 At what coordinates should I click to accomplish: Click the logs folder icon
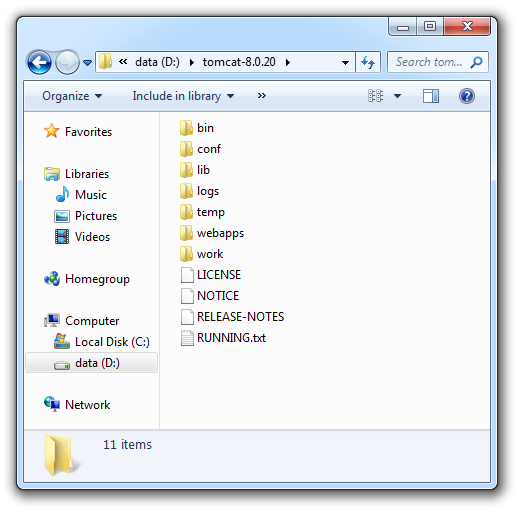tap(186, 191)
